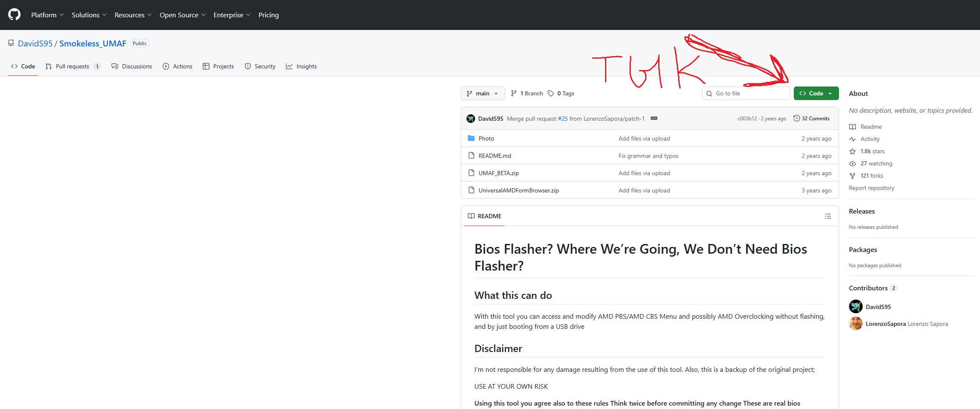The width and height of the screenshot is (980, 409).
Task: Click DavidS95 avatar in commit row
Action: (x=471, y=119)
